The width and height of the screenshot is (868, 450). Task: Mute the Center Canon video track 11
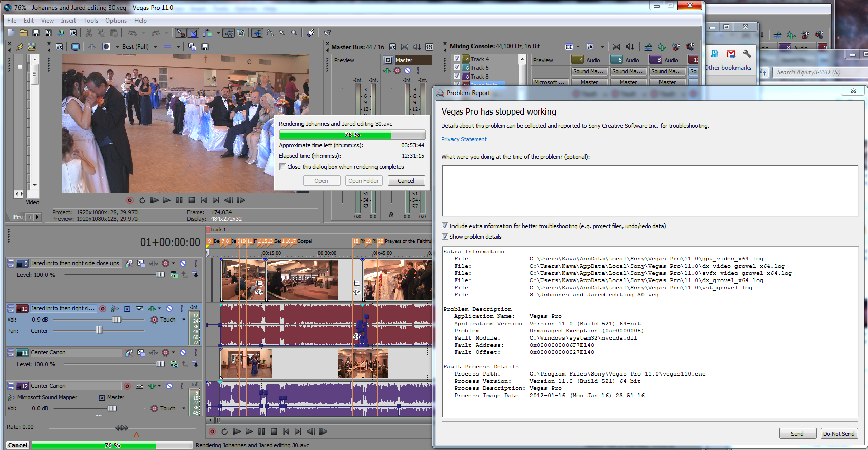(x=183, y=352)
